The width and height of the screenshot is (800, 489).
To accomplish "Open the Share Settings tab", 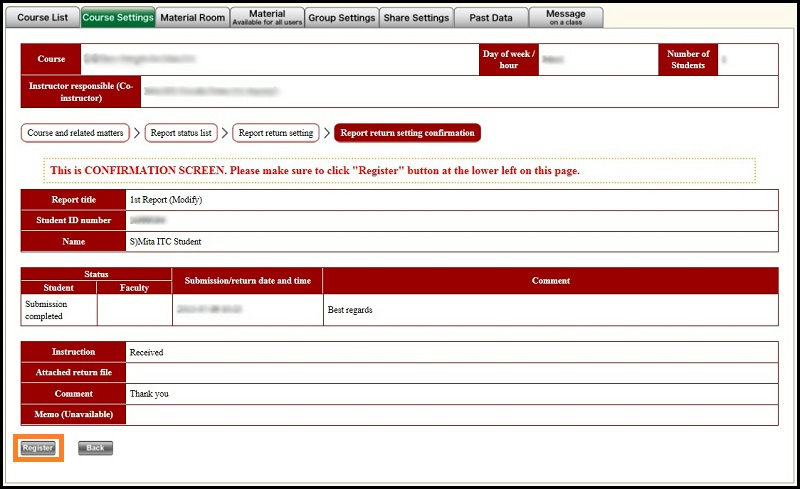I will coord(416,17).
